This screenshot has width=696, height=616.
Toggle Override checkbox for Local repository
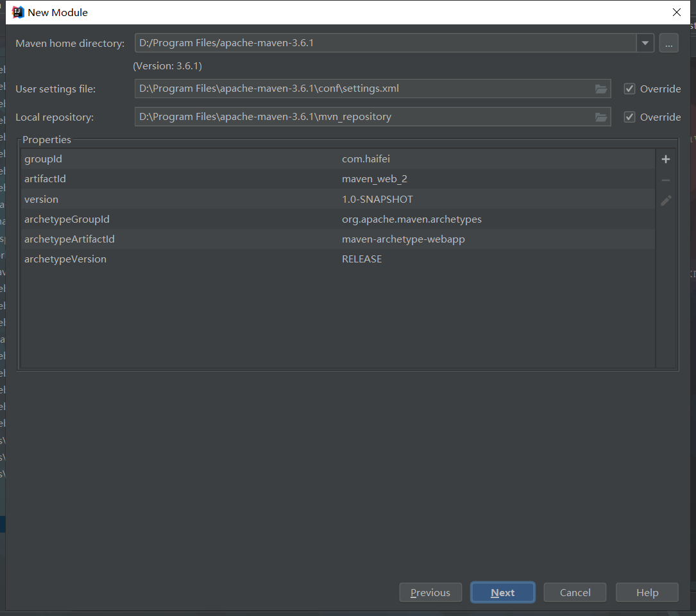pyautogui.click(x=629, y=117)
